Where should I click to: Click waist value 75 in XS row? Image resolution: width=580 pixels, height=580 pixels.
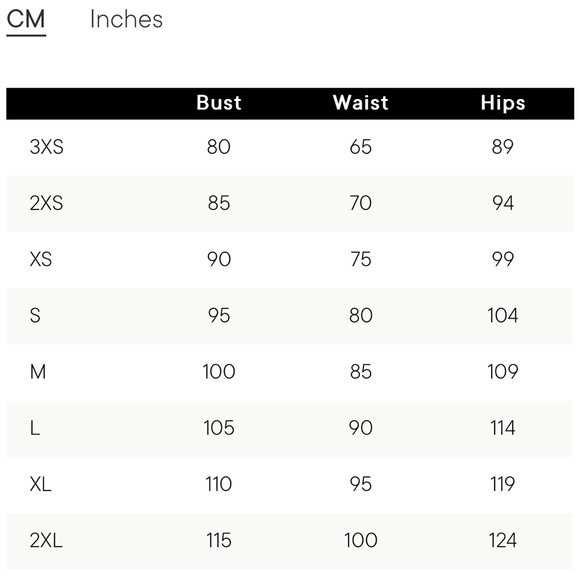(361, 259)
